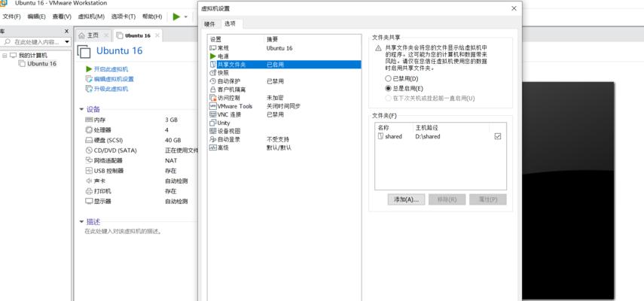Select the Unity icon in settings list
This screenshot has width=644, height=301.
click(212, 123)
